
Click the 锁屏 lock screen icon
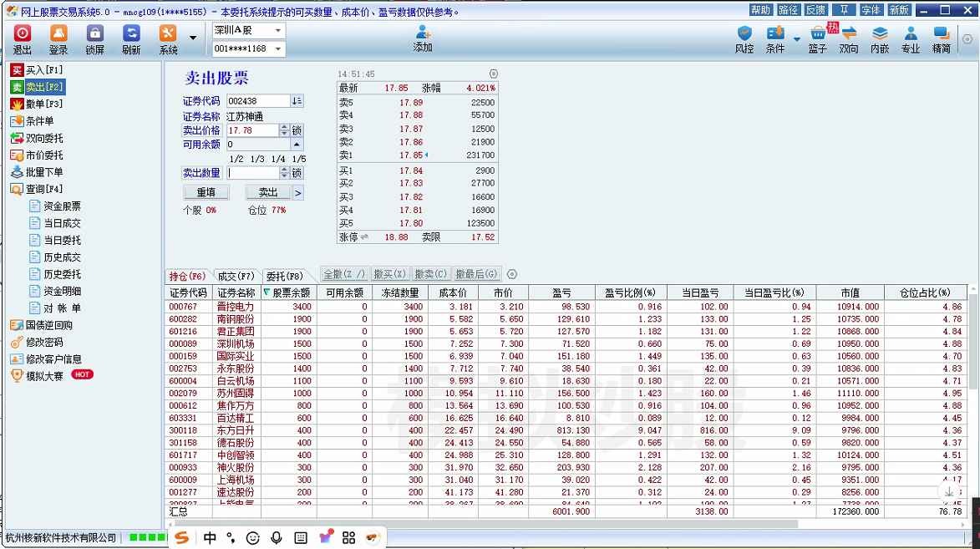click(x=94, y=38)
